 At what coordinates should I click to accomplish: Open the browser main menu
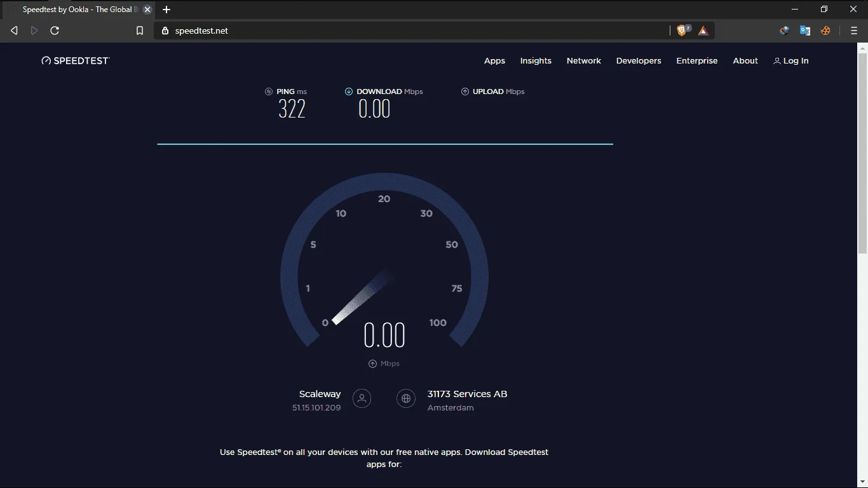(854, 30)
